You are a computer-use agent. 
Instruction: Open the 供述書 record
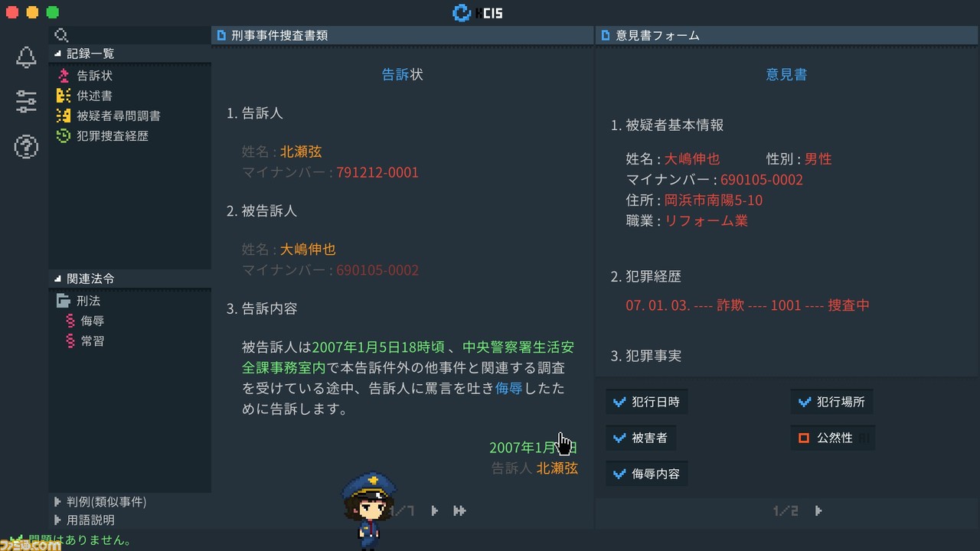coord(85,96)
